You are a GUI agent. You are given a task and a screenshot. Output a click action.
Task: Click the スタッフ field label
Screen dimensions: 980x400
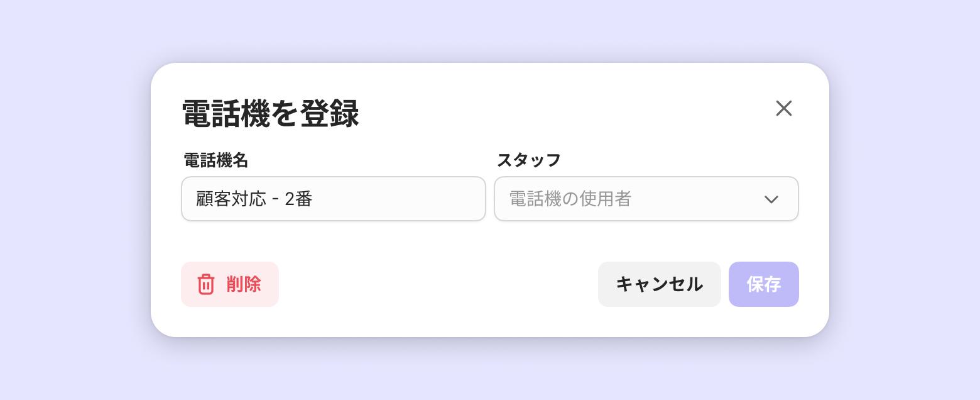528,160
